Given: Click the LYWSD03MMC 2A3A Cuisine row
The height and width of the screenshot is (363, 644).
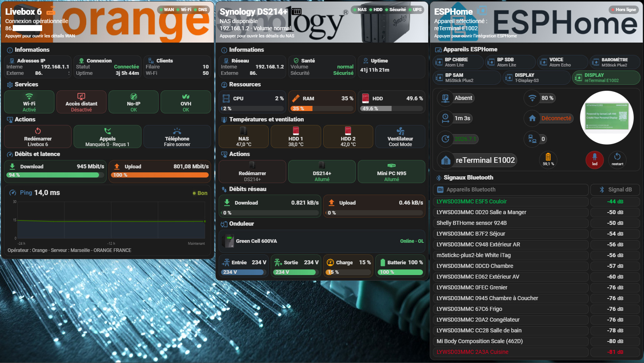Looking at the screenshot, I should tap(511, 352).
